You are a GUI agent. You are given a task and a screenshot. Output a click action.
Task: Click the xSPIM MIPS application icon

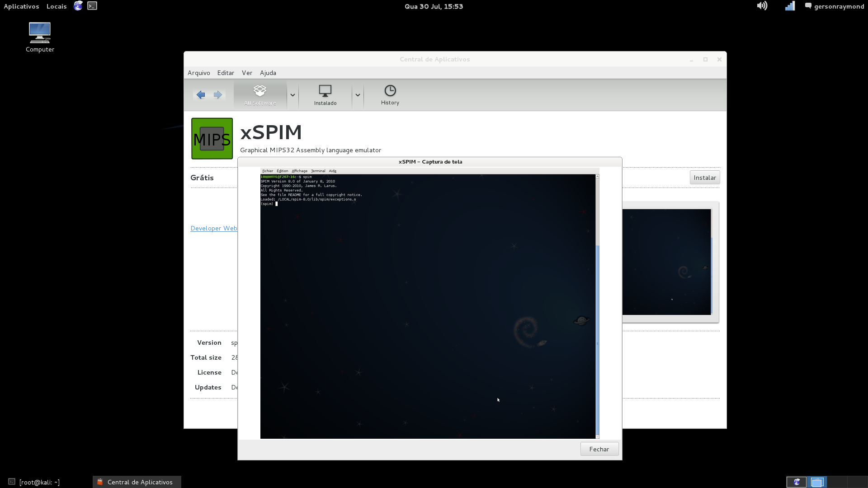coord(212,139)
